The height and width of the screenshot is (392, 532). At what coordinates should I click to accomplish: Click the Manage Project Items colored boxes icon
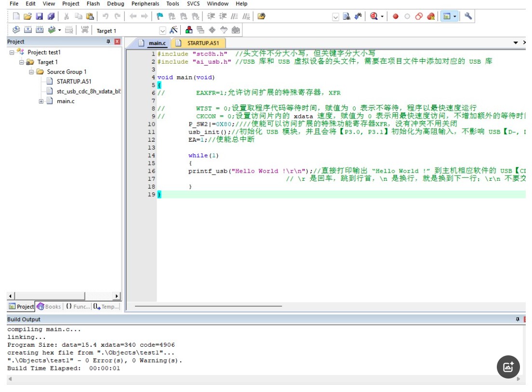[x=189, y=30]
